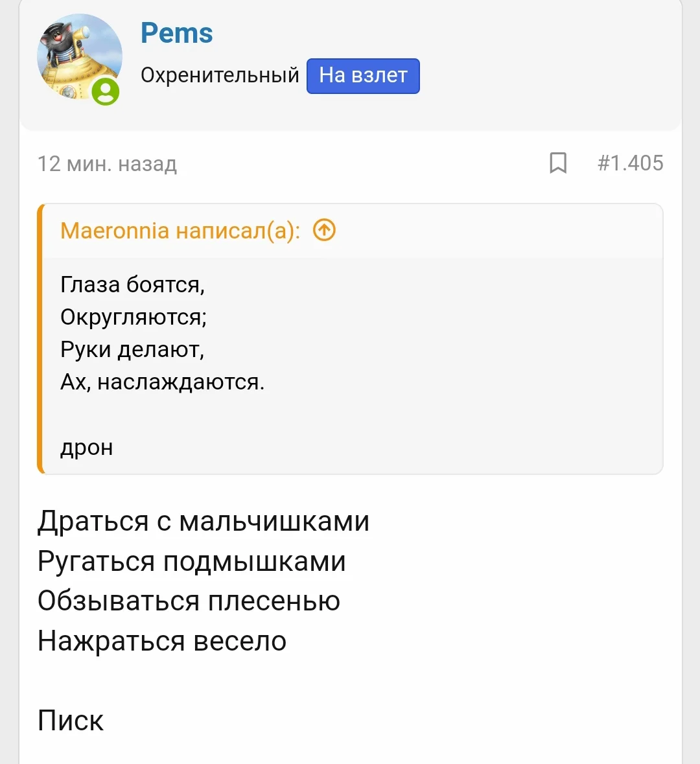Screen dimensions: 700x764
Task: Click the quoted line "Руки делают,"
Action: pos(132,349)
